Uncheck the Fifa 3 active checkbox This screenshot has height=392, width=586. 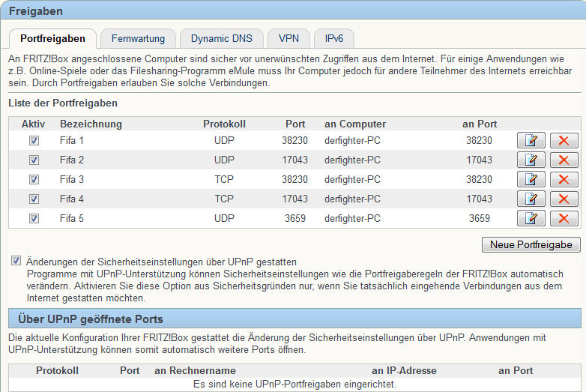point(34,179)
